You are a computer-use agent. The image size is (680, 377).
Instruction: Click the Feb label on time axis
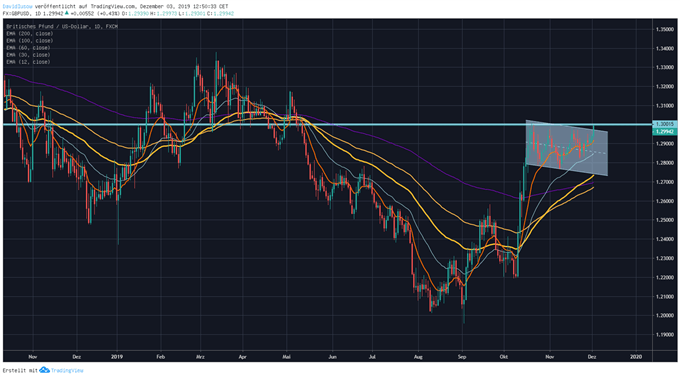point(160,357)
